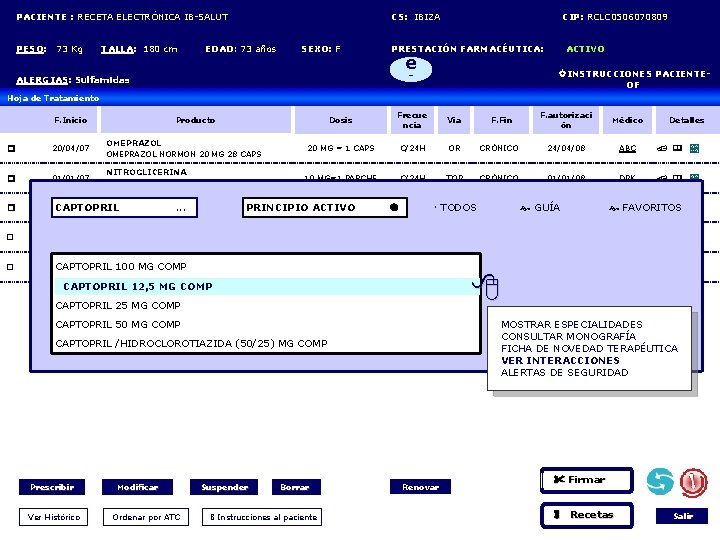Open the book icon in the Omeprazol row
This screenshot has width=720, height=540.
677,148
